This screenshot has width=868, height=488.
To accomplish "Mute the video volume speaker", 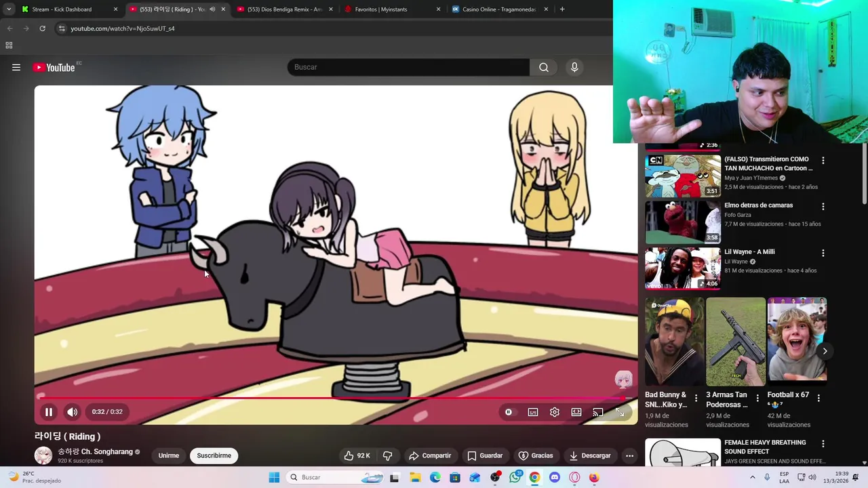I will point(72,411).
